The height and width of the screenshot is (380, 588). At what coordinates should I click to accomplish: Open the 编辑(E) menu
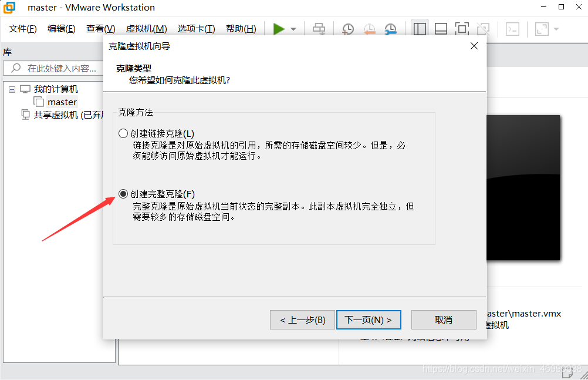point(62,29)
